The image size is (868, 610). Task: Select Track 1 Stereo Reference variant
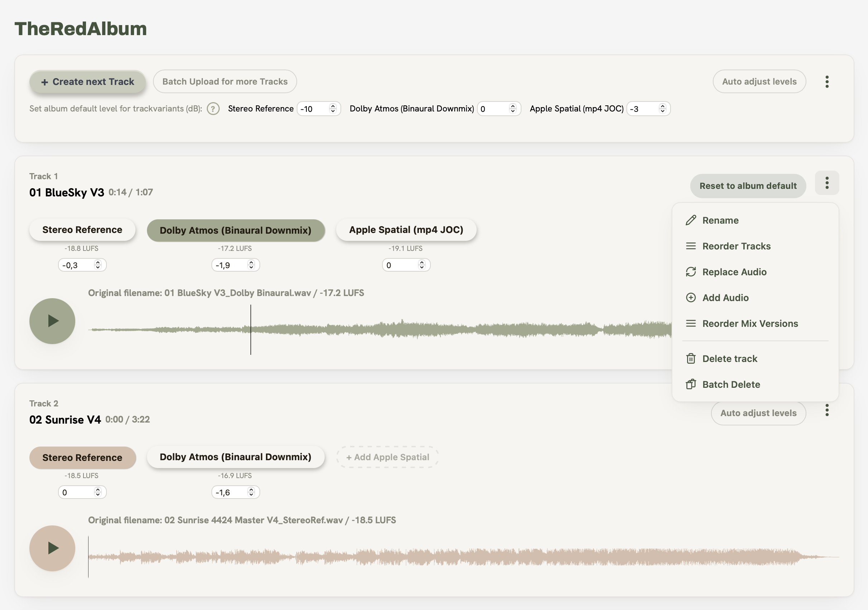82,230
